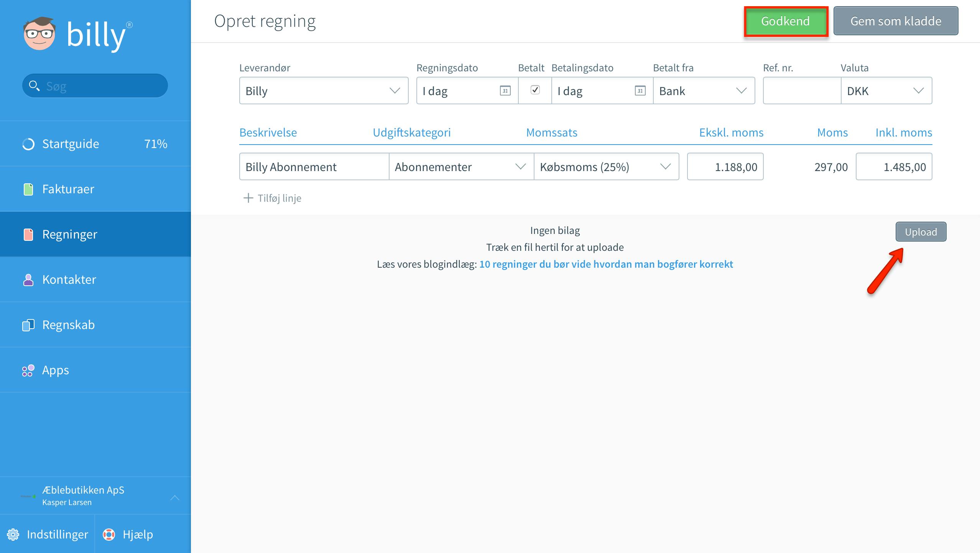This screenshot has height=553, width=980.
Task: Click the Beskrivelse column header
Action: tap(268, 132)
